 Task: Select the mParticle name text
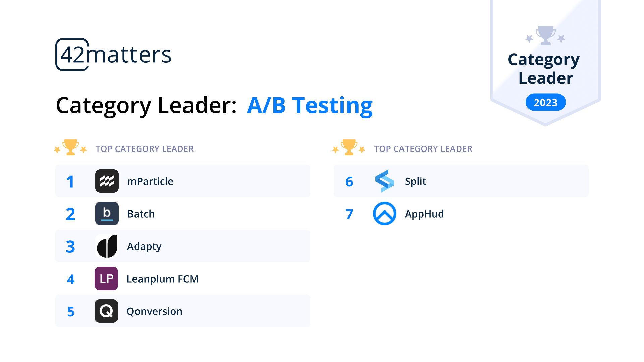pyautogui.click(x=150, y=181)
